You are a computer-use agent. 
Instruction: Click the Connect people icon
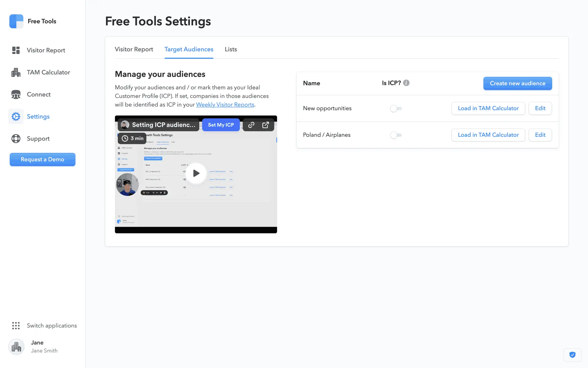[x=16, y=94]
